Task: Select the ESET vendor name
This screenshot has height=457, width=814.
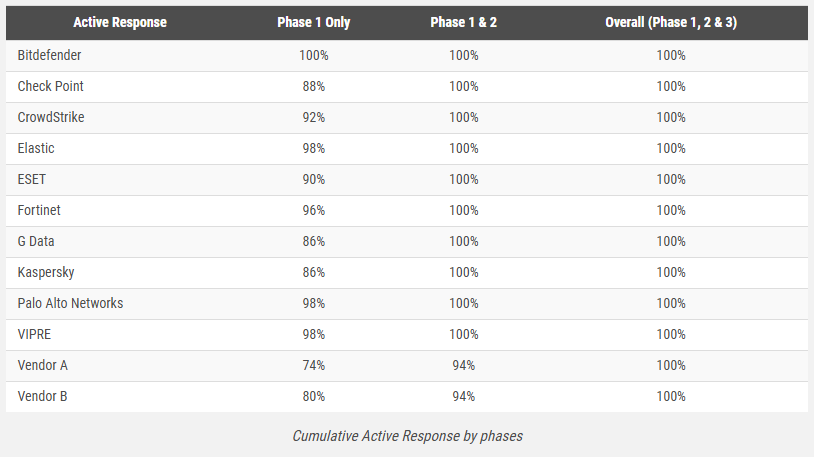Action: [x=32, y=179]
